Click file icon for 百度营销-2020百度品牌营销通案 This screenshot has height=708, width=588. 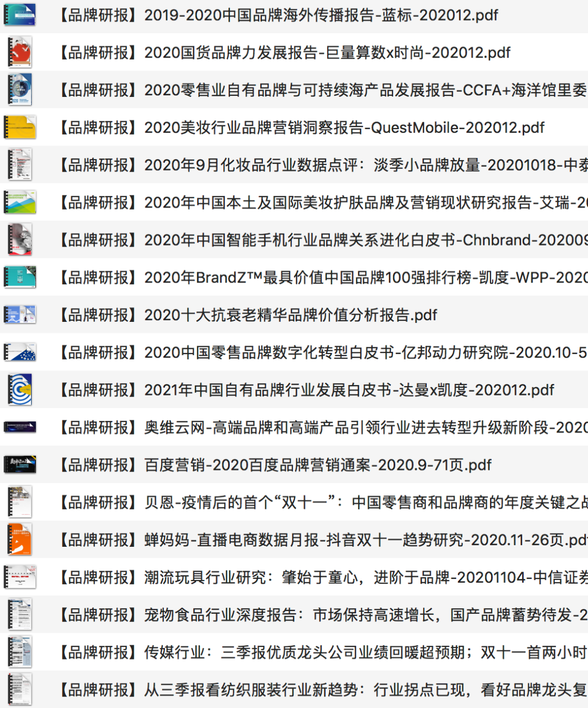tap(20, 465)
